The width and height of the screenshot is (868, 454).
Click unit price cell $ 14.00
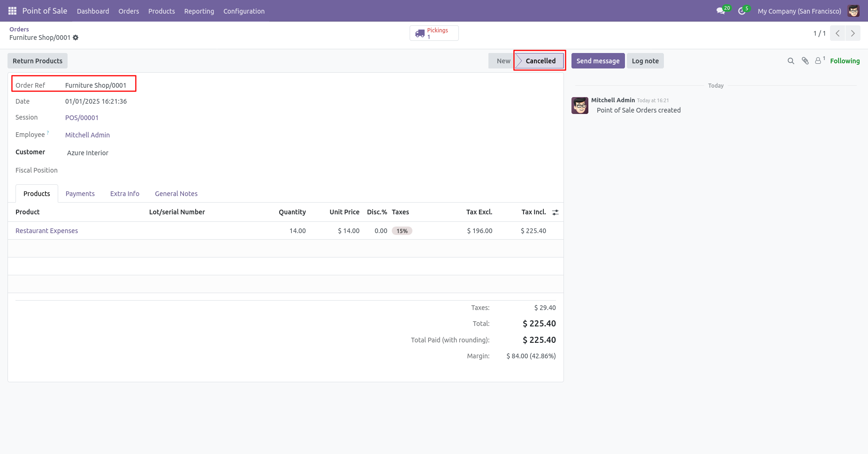click(x=349, y=231)
